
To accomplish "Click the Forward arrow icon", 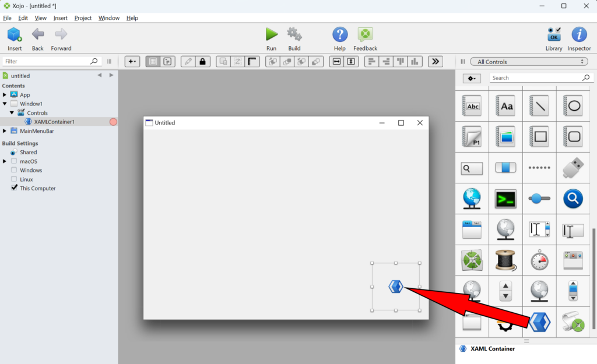I will click(61, 34).
